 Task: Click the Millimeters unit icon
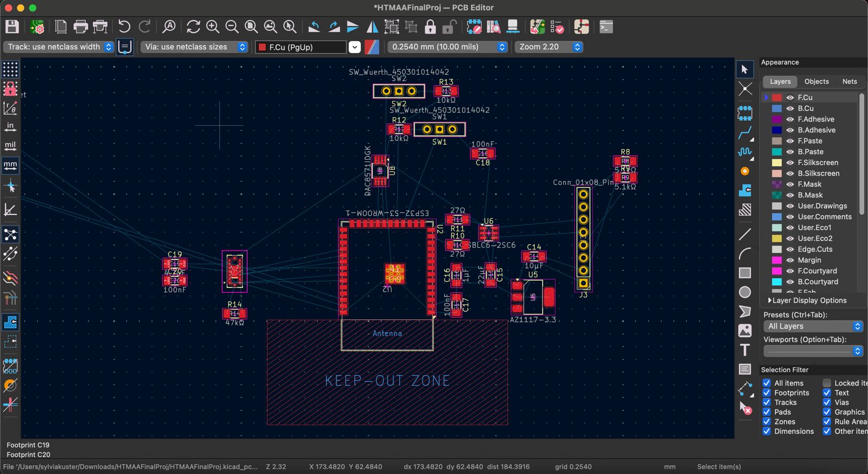[x=10, y=165]
